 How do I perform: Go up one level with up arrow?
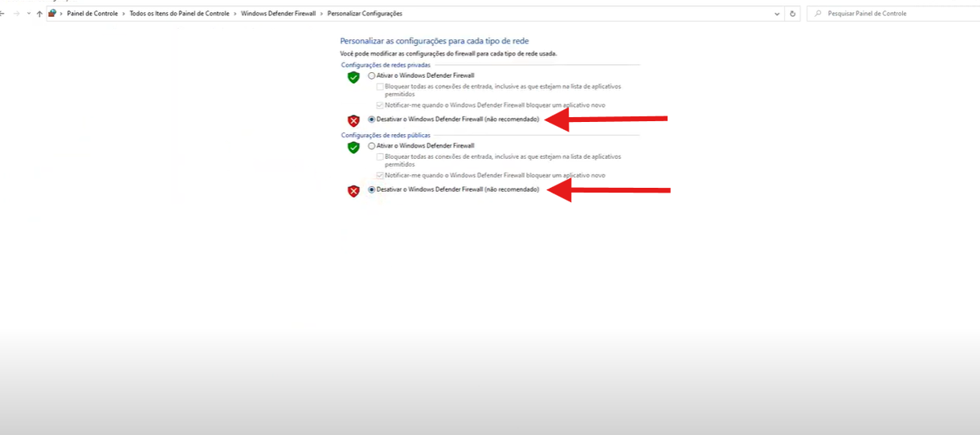click(39, 14)
